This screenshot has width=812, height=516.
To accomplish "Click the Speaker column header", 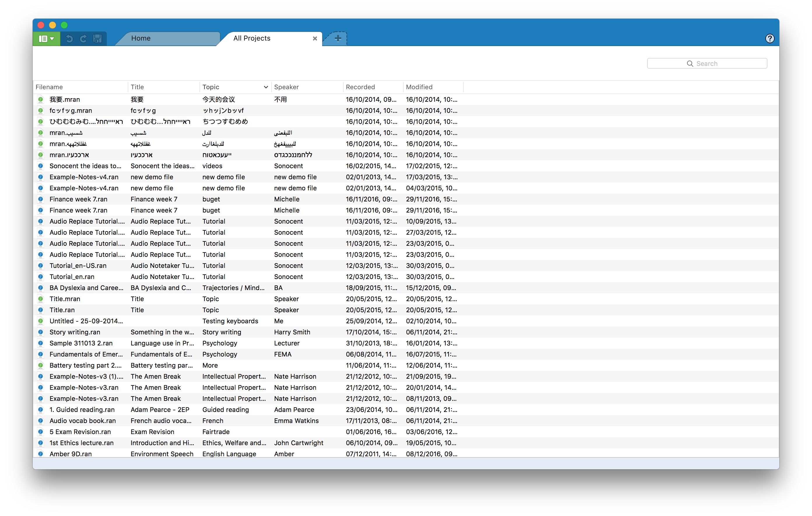I will tap(286, 87).
